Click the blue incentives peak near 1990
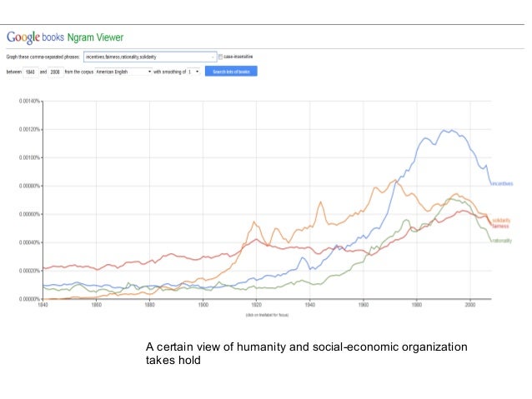532x399 pixels. pos(450,130)
